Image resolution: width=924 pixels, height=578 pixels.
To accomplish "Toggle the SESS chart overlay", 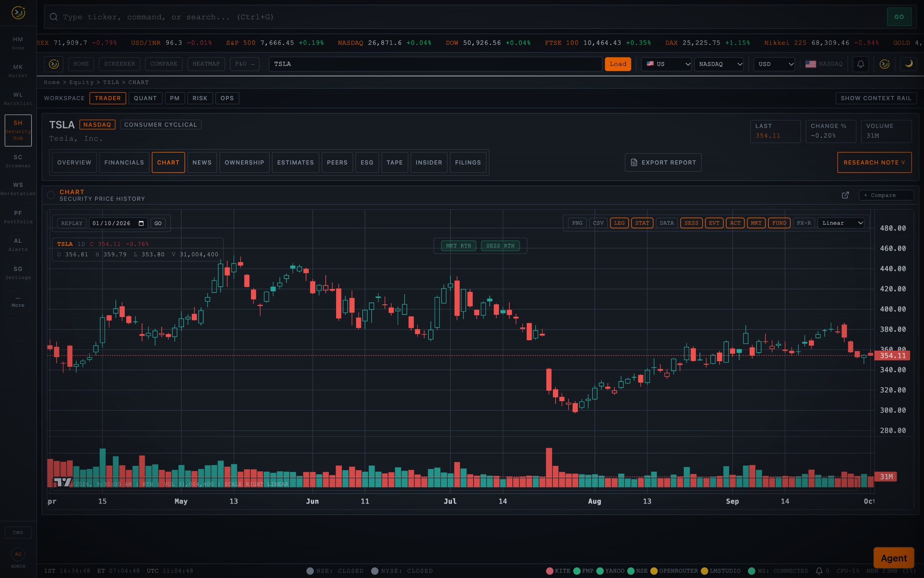I will click(x=691, y=223).
